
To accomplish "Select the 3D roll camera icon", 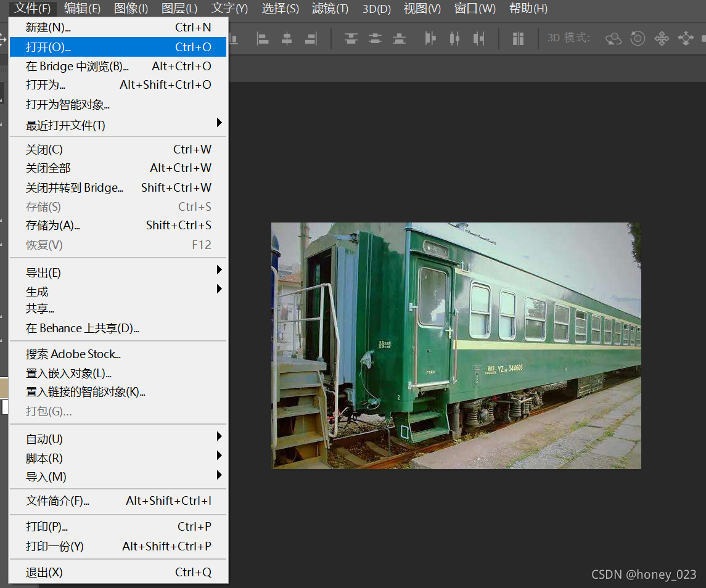I will pos(638,39).
